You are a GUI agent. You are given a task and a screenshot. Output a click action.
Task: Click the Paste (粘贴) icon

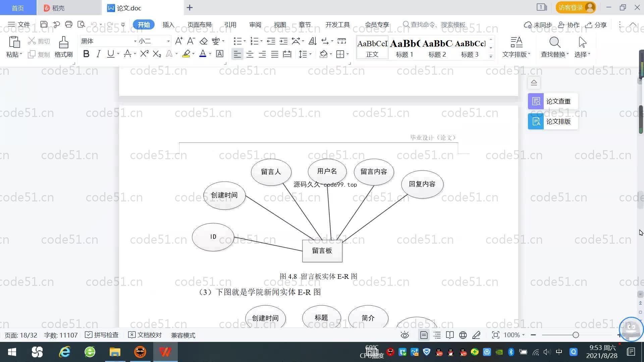coord(14,43)
